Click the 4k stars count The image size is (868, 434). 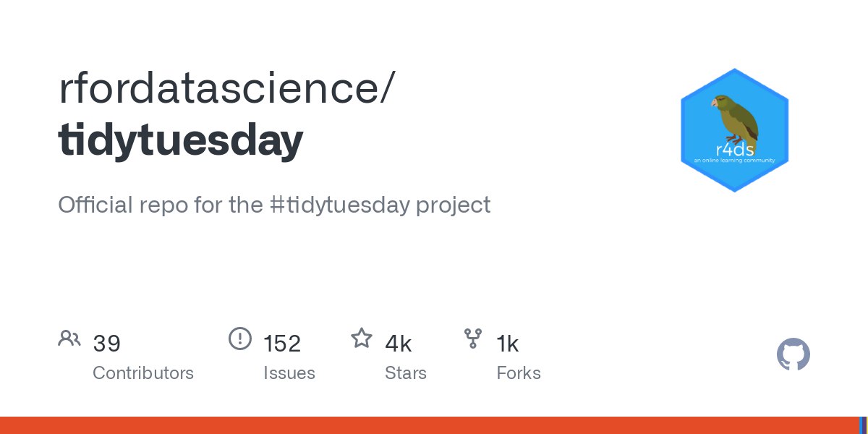click(399, 344)
